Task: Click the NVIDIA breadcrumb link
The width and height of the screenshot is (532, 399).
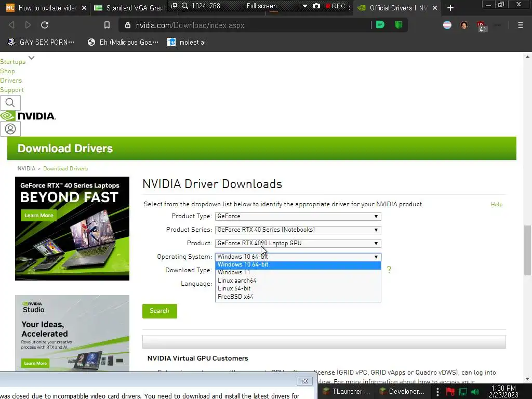Action: coord(26,169)
